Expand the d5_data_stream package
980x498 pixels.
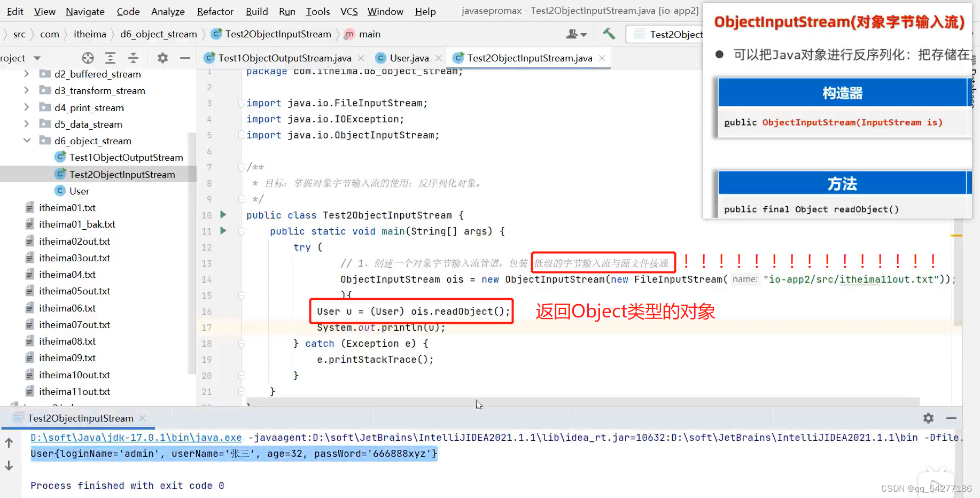[x=26, y=124]
